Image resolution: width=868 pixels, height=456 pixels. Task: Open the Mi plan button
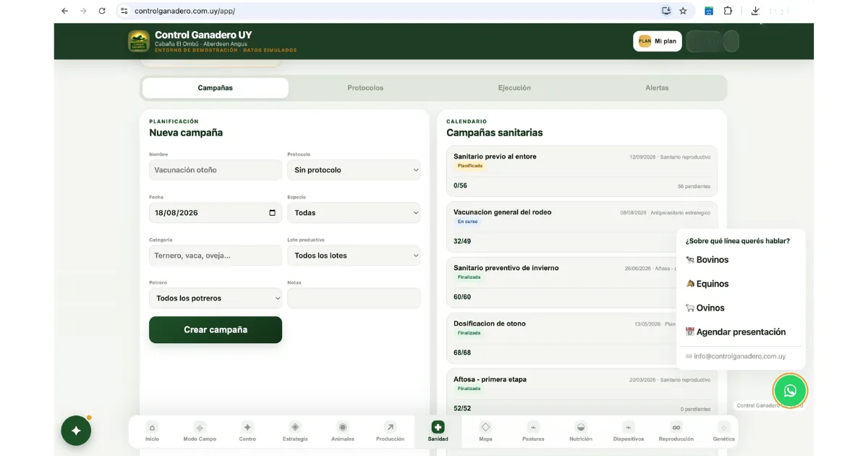[x=658, y=41]
